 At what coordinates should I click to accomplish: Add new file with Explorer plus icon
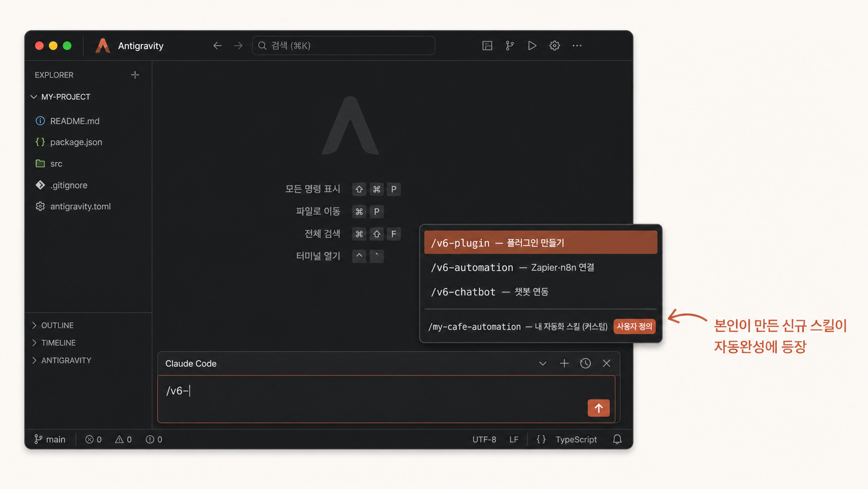(x=135, y=75)
